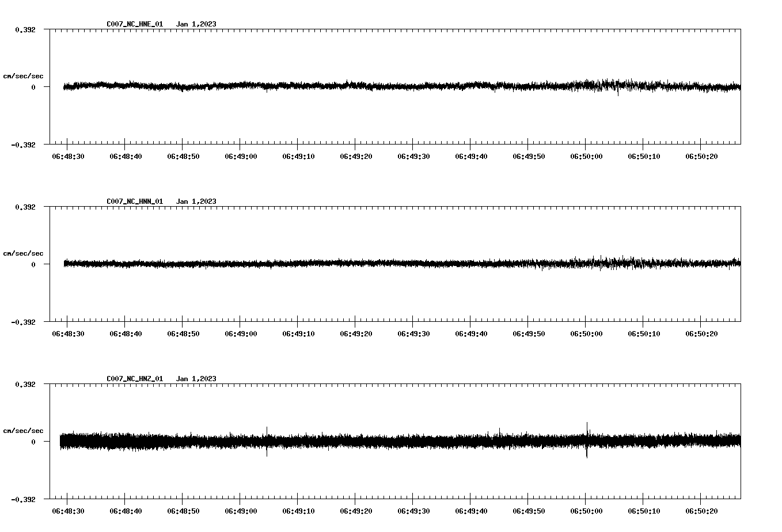Click the cm/sec/sec unit label on HNE plot
782x532 pixels.
click(x=23, y=76)
